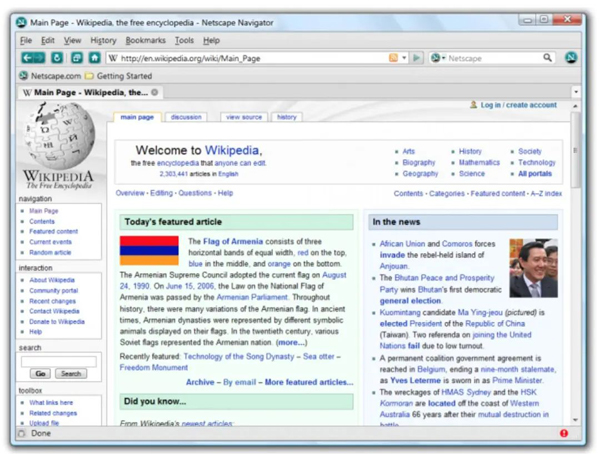This screenshot has width=600, height=454.
Task: Click the red security alert icon in the status bar
Action: pos(564,433)
